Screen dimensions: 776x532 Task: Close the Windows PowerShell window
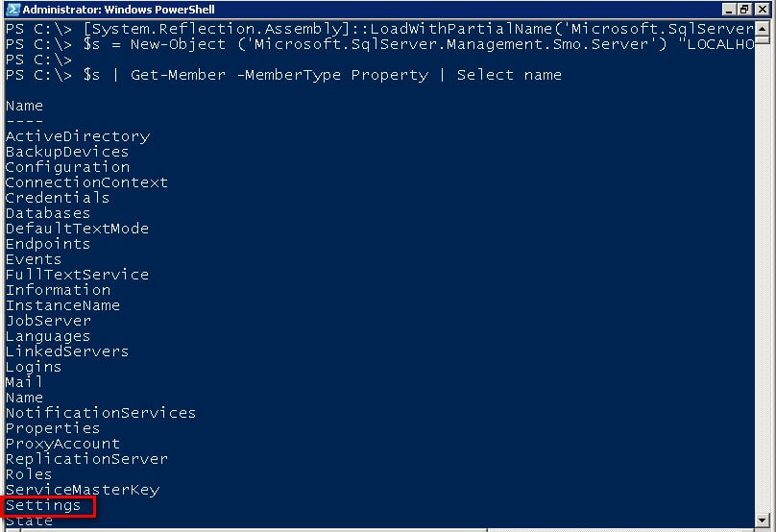762,9
